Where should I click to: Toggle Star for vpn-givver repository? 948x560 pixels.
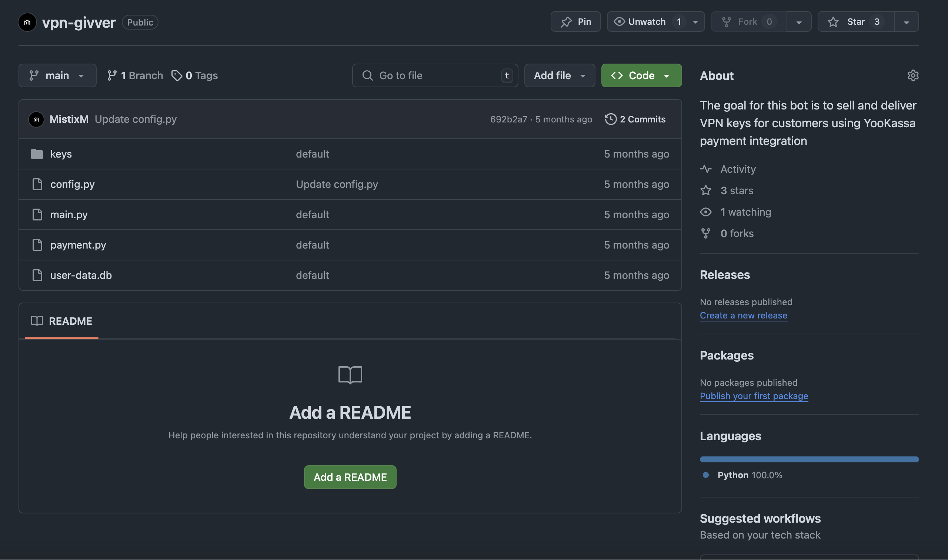click(855, 21)
